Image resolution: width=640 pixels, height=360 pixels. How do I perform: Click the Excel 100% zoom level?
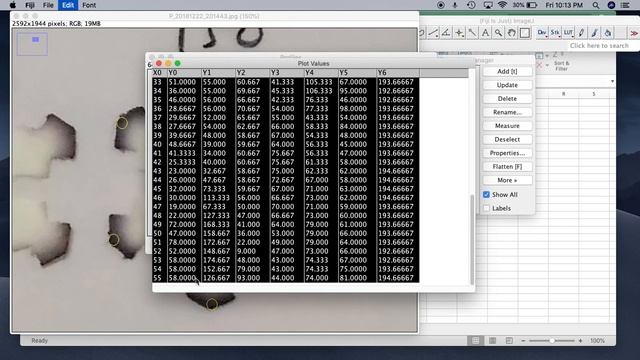(x=598, y=340)
